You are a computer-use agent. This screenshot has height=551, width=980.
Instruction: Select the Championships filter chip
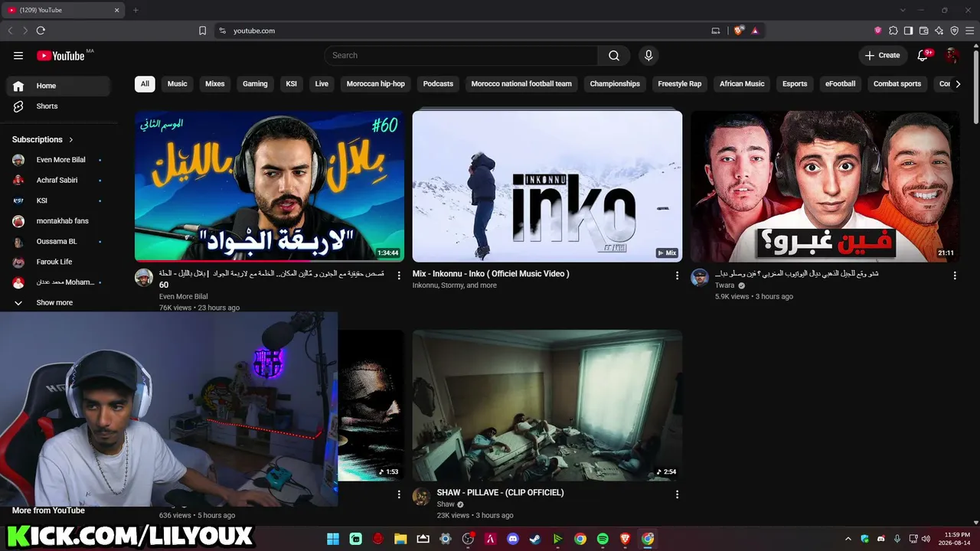pos(615,84)
